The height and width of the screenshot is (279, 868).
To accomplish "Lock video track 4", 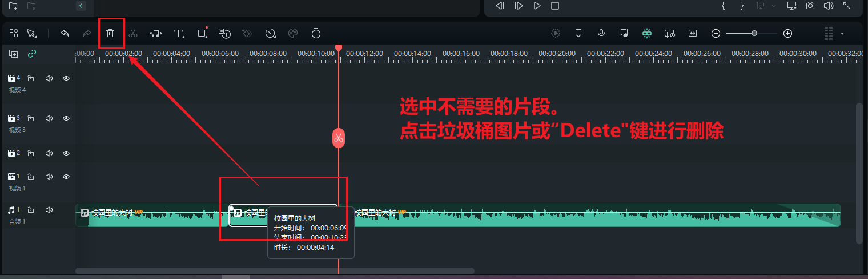I will tap(31, 78).
